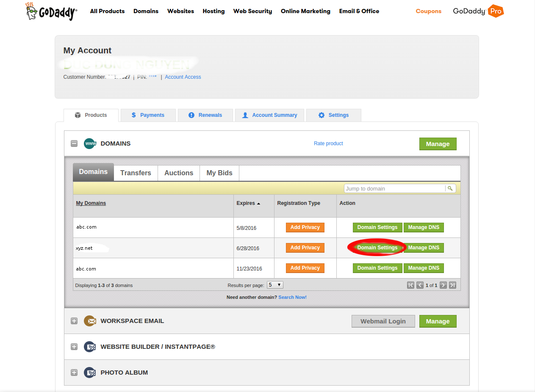The height and width of the screenshot is (392, 535).
Task: Reveal the PIN by clicking the asterisks
Action: [x=152, y=77]
